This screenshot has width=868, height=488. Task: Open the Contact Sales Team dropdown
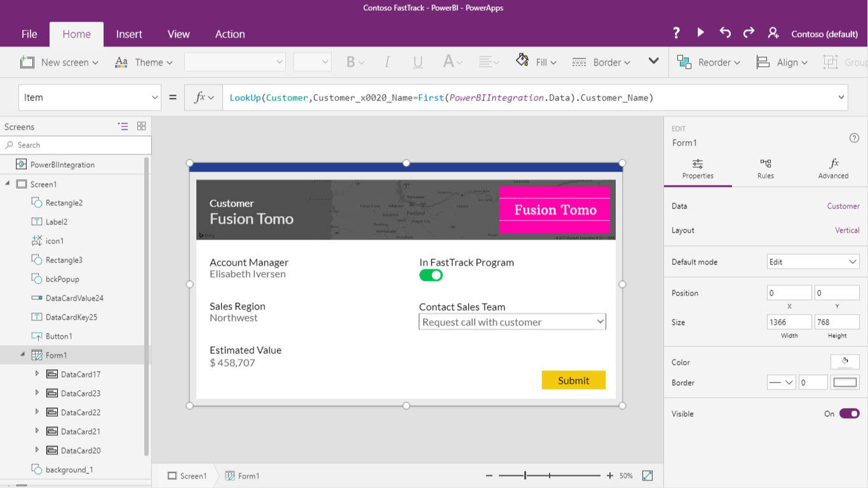[x=512, y=322]
